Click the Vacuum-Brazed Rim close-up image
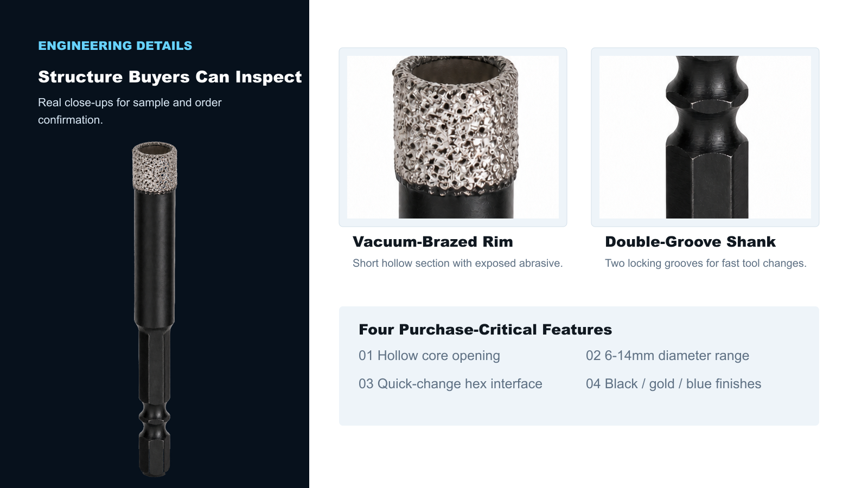The width and height of the screenshot is (868, 488). [x=453, y=137]
